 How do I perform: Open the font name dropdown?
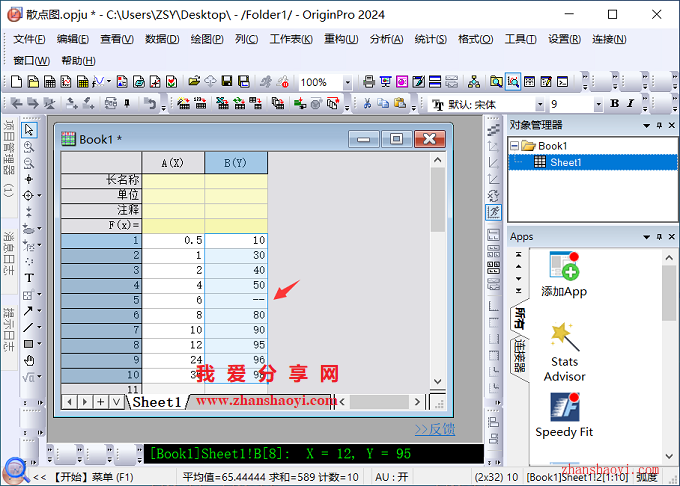[x=540, y=104]
